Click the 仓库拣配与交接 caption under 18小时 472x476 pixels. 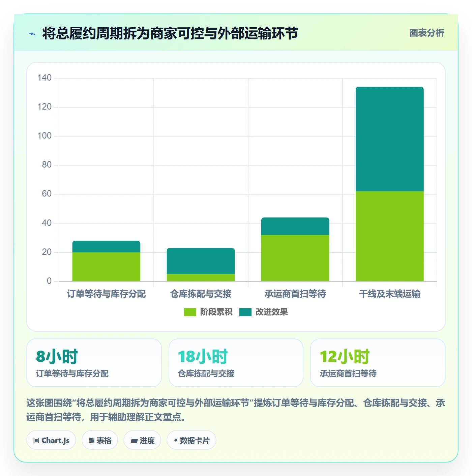point(206,374)
